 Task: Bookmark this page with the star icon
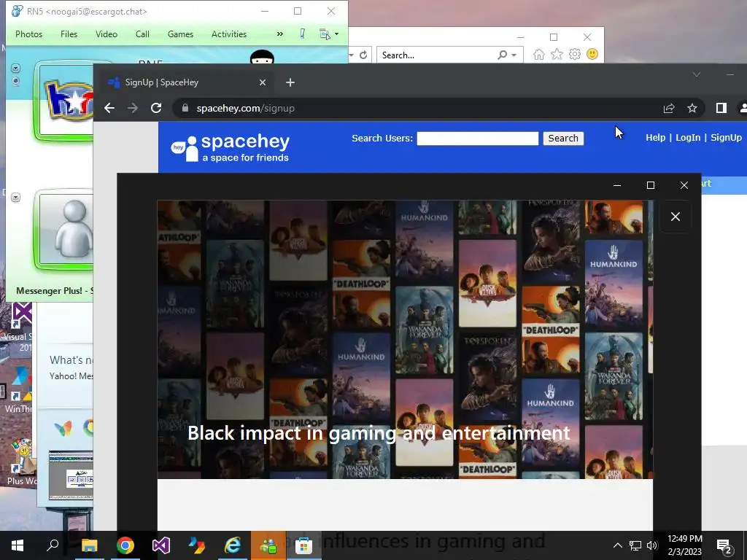(692, 108)
